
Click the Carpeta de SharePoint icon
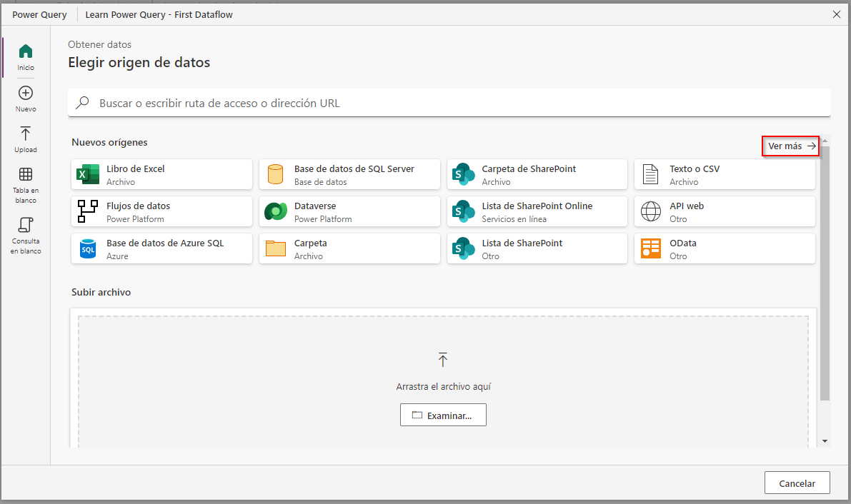(464, 174)
